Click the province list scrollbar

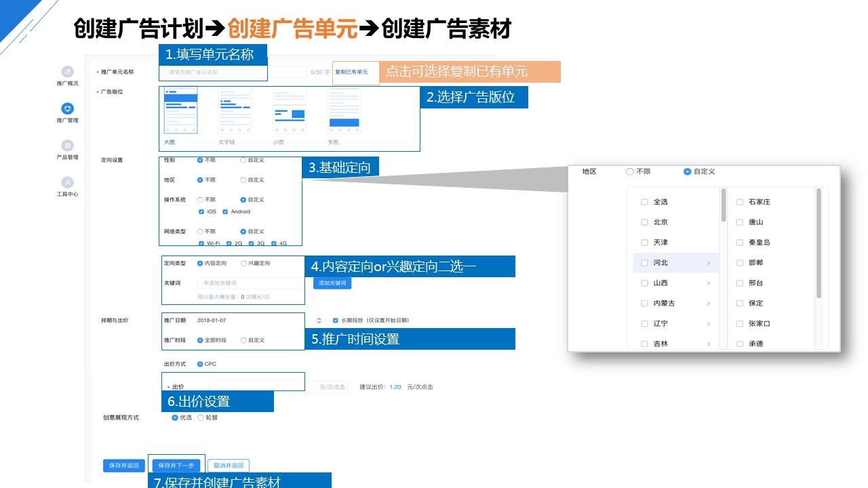click(724, 206)
